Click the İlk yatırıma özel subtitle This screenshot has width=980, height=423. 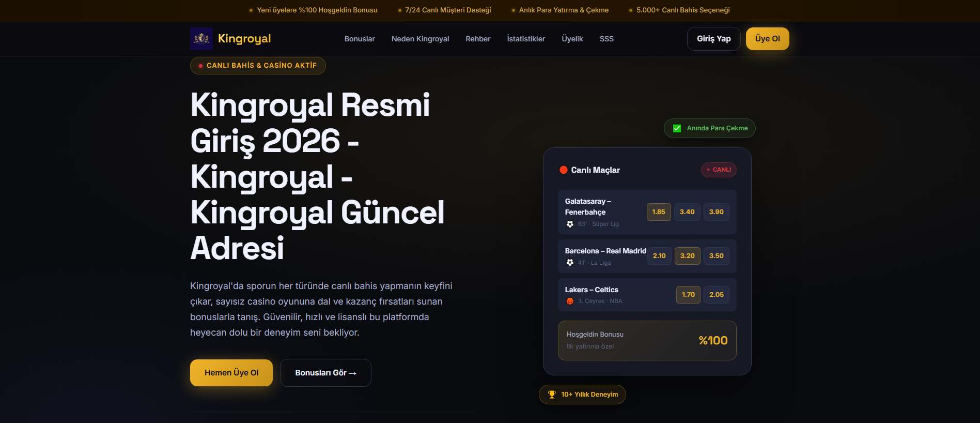coord(590,346)
